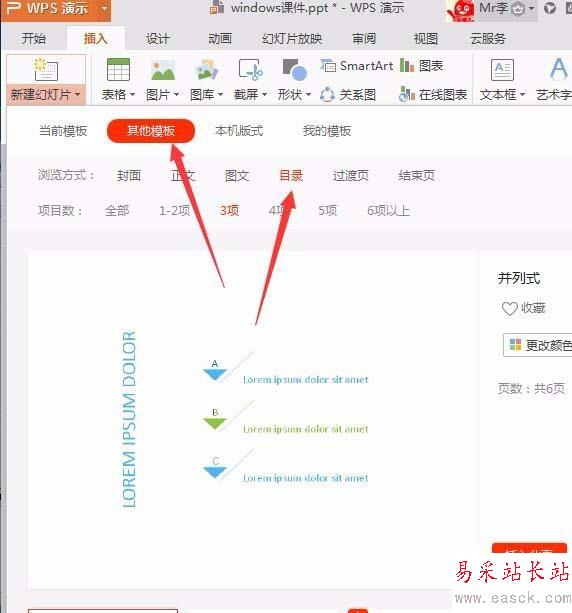Select the 本机版式 template tab

(239, 131)
